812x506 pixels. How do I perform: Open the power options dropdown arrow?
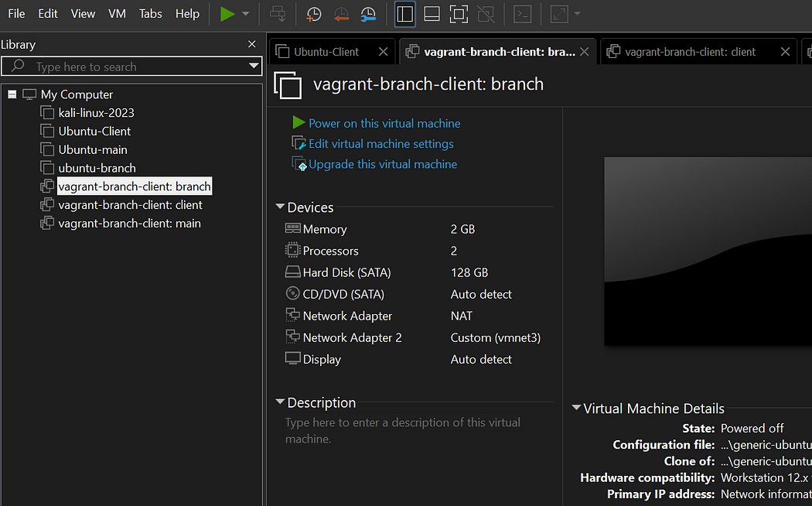[x=246, y=14]
